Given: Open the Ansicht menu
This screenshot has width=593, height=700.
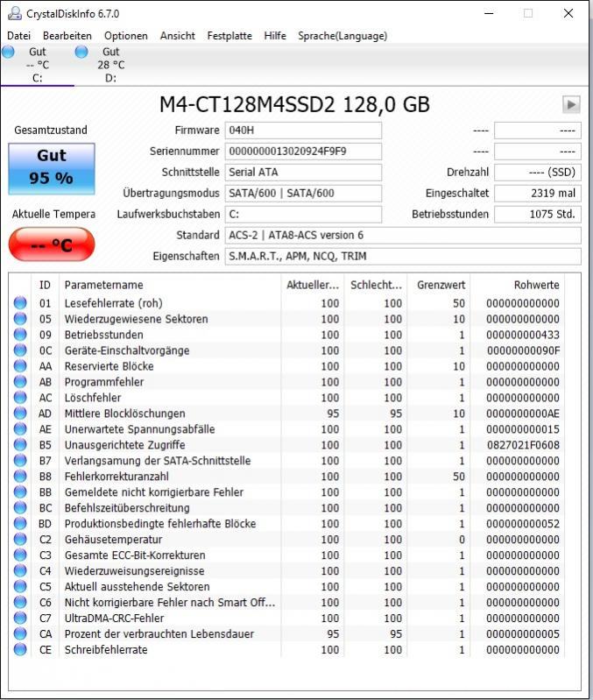Looking at the screenshot, I should coord(178,36).
